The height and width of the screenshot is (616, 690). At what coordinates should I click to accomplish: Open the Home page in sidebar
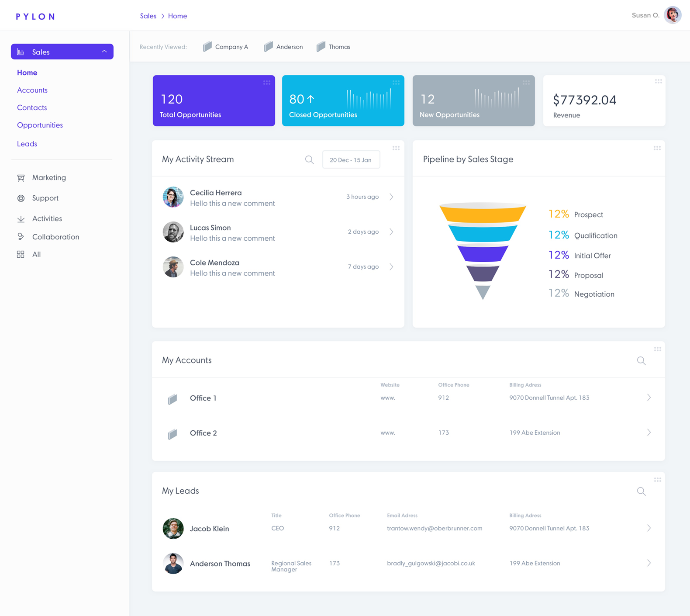(x=27, y=73)
